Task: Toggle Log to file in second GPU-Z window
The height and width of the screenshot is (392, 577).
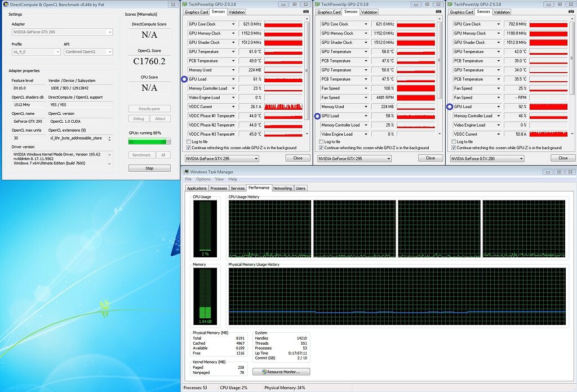Action: click(321, 141)
